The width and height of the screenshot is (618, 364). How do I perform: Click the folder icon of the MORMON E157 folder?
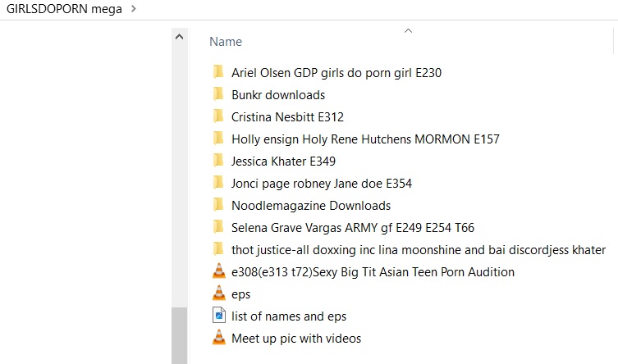[x=218, y=139]
